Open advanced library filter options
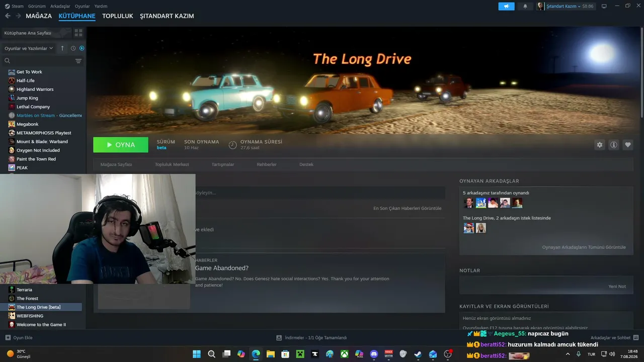The height and width of the screenshot is (362, 644). coord(78,61)
